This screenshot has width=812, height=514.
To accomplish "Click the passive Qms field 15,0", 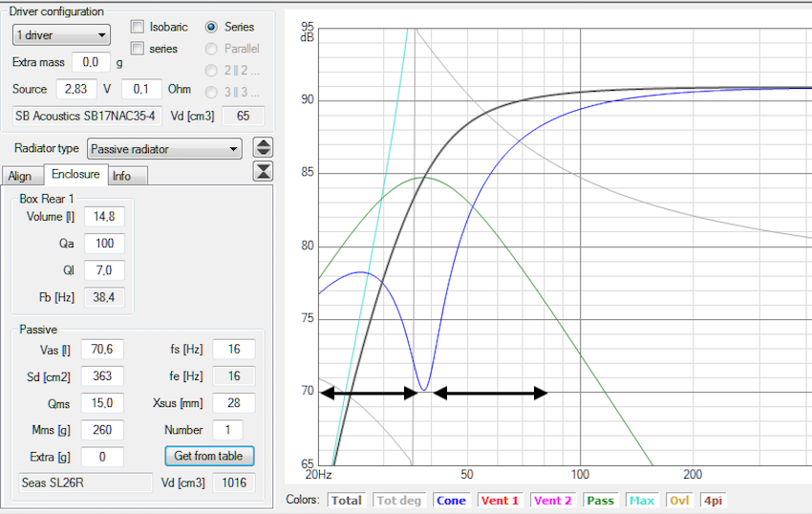I will click(102, 403).
